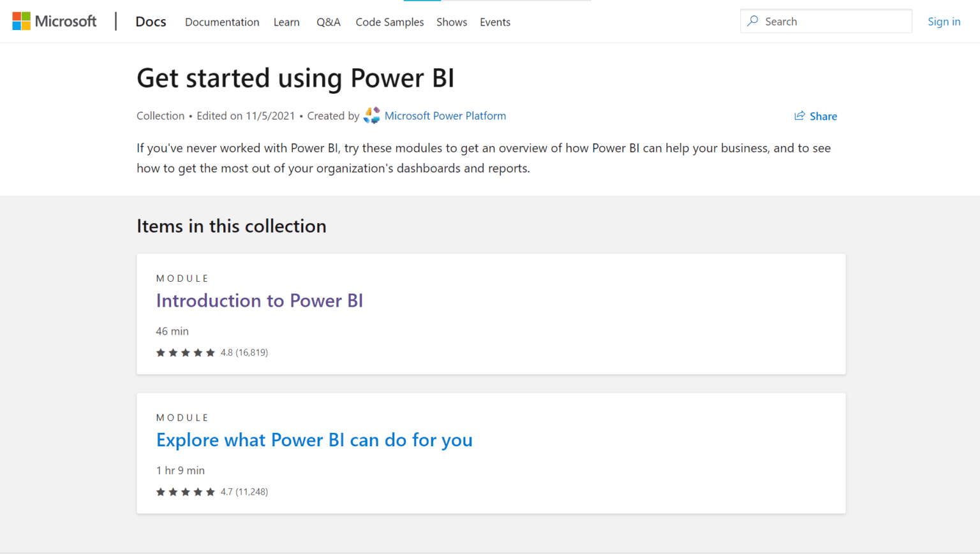Select the Docs menu item

pyautogui.click(x=151, y=21)
